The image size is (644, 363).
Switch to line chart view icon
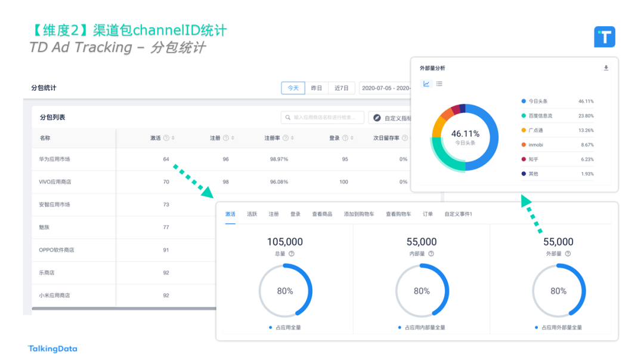coord(426,84)
